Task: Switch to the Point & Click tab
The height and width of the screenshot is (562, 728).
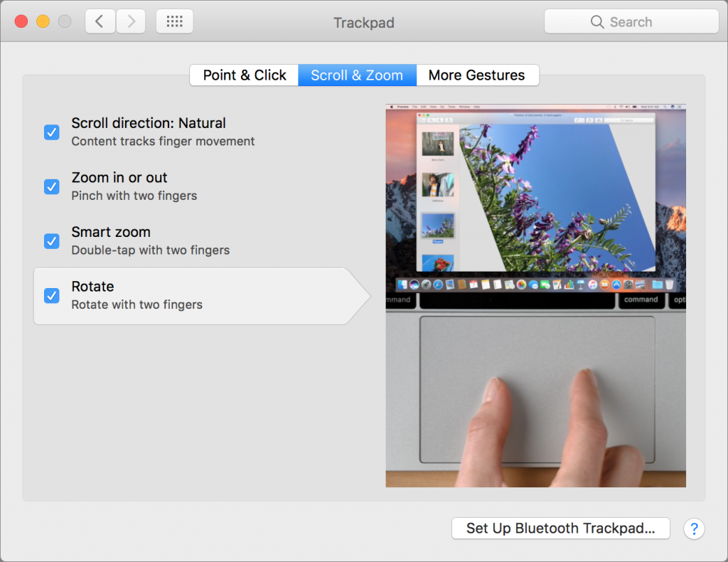Action: click(244, 75)
